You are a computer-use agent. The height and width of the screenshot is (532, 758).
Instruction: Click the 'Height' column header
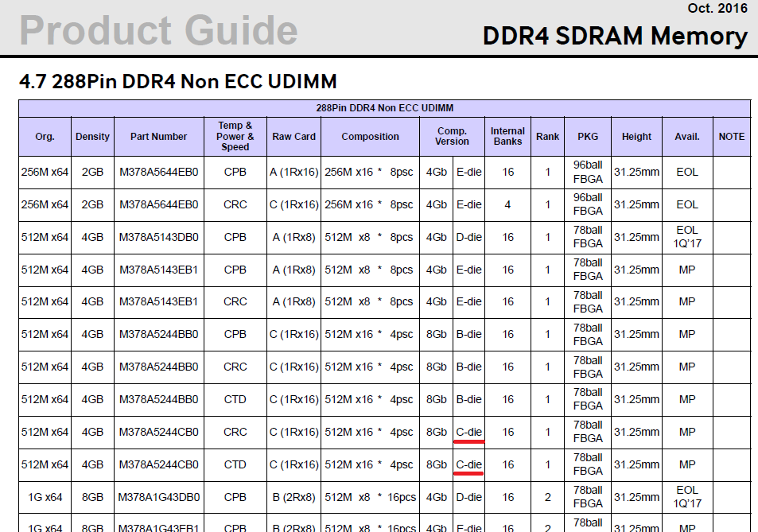pos(636,136)
